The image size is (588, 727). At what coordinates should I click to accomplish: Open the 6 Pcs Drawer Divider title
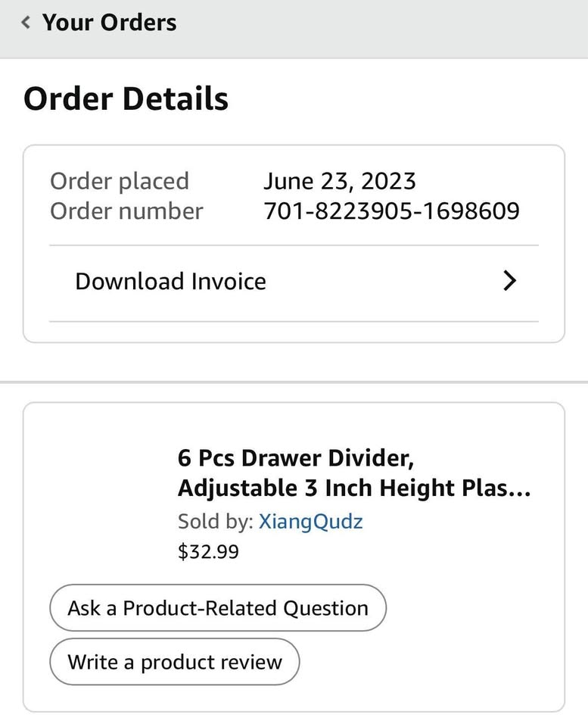[x=296, y=458]
